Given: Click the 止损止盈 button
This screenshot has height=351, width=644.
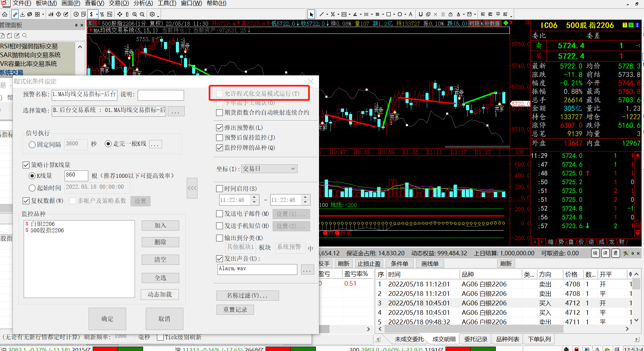Looking at the screenshot, I should (x=369, y=264).
